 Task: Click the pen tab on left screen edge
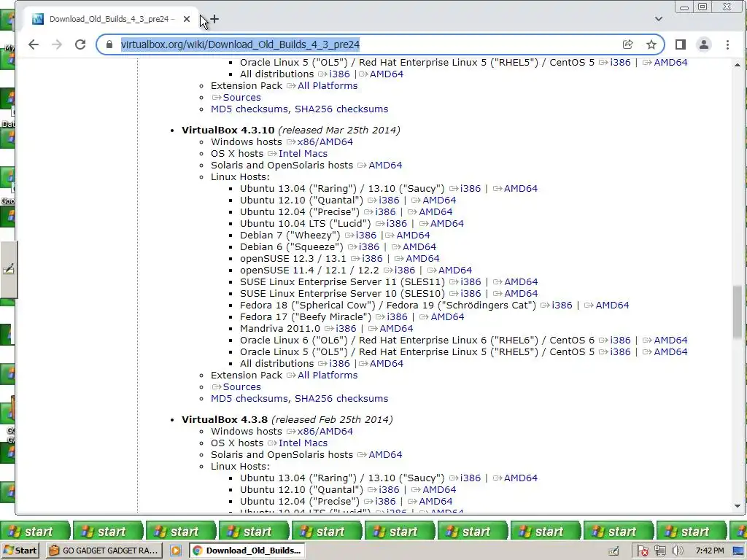pyautogui.click(x=9, y=270)
